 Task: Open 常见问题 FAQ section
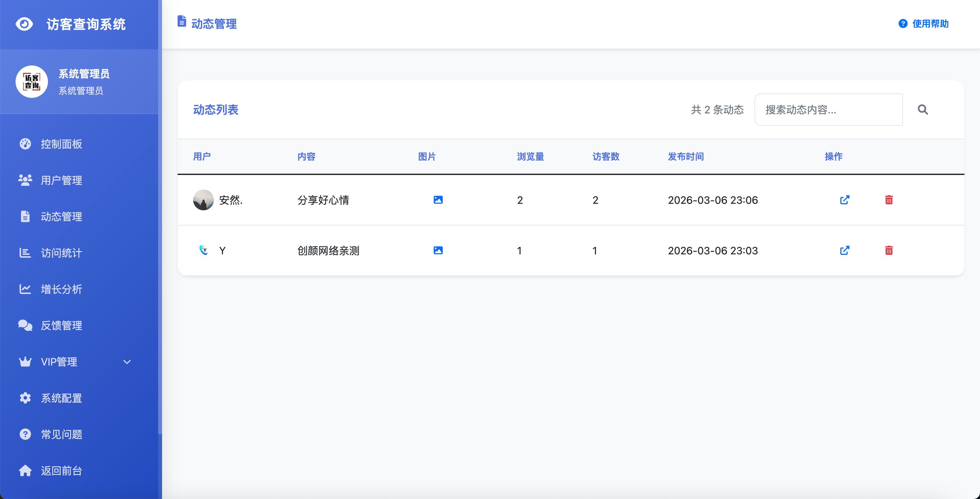point(61,434)
